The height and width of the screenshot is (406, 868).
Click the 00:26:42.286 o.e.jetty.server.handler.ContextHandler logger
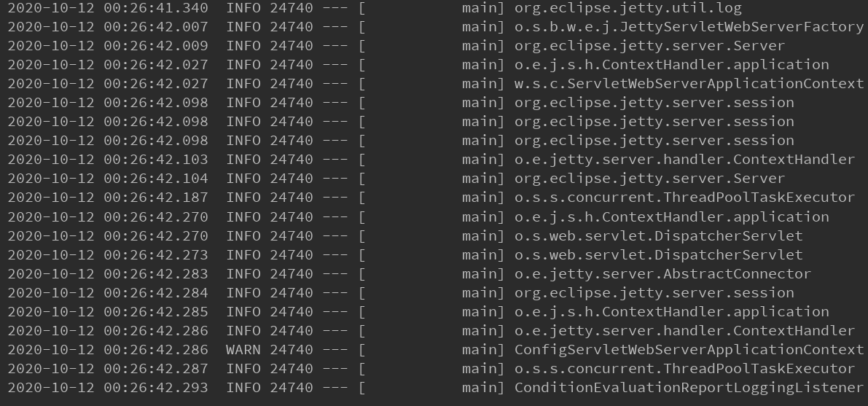coord(684,331)
